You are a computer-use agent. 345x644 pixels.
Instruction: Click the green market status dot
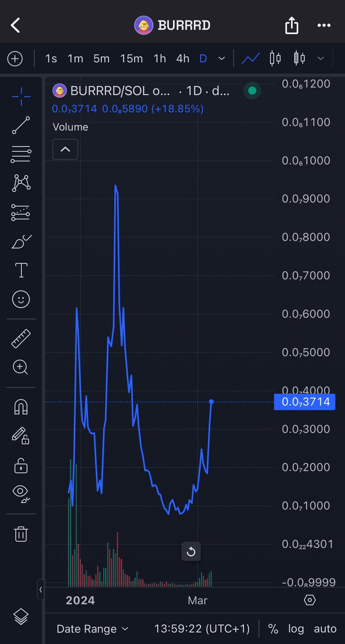point(253,91)
